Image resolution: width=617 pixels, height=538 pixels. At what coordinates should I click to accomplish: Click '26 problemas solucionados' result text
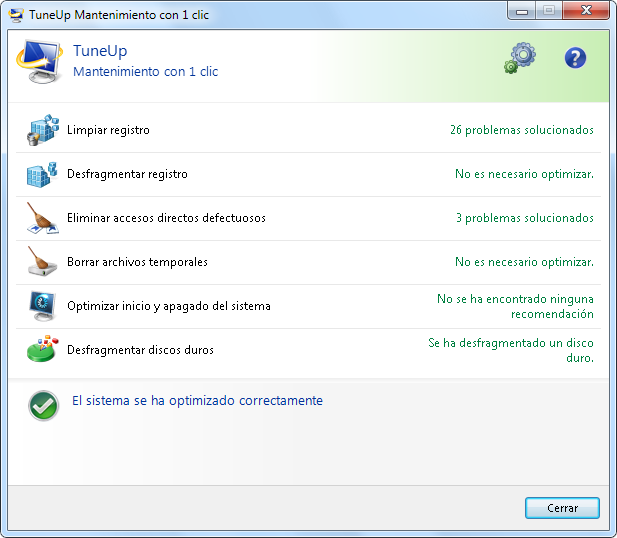pyautogui.click(x=522, y=130)
